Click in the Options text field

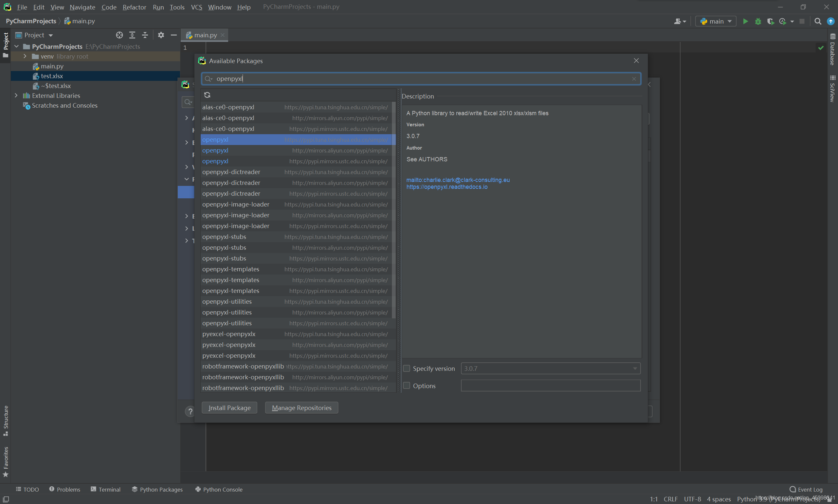[x=551, y=386]
